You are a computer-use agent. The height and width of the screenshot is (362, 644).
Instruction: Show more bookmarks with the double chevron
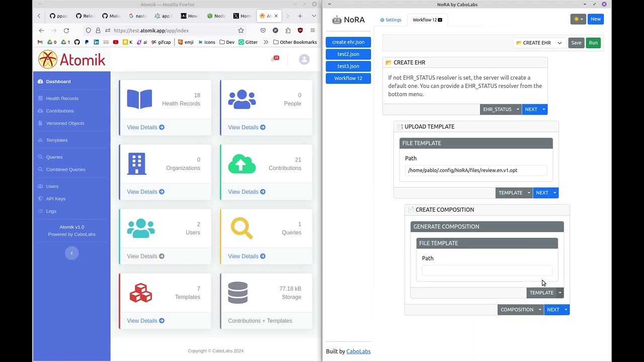[x=266, y=42]
